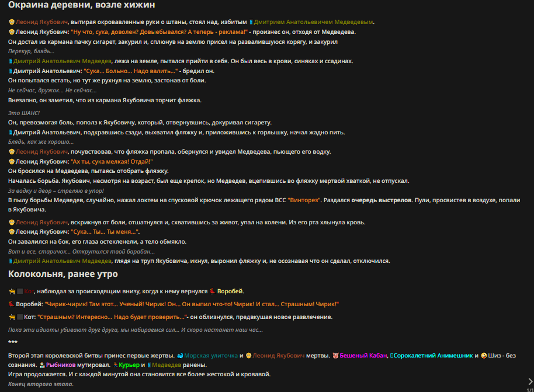
Task: Click face emoji before "Леонид Якубович мертвы"
Action: [x=249, y=355]
